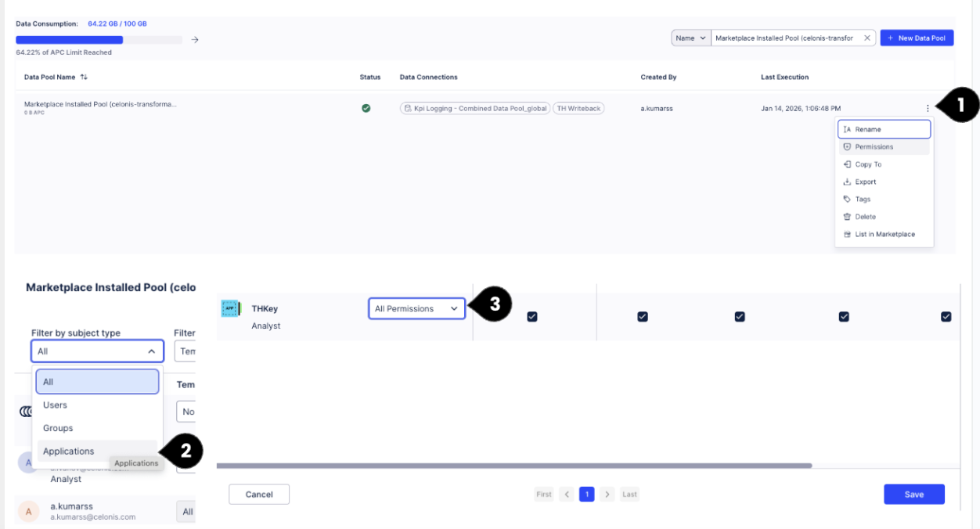
Task: Click the arrow icon beside data consumption bar
Action: point(195,40)
